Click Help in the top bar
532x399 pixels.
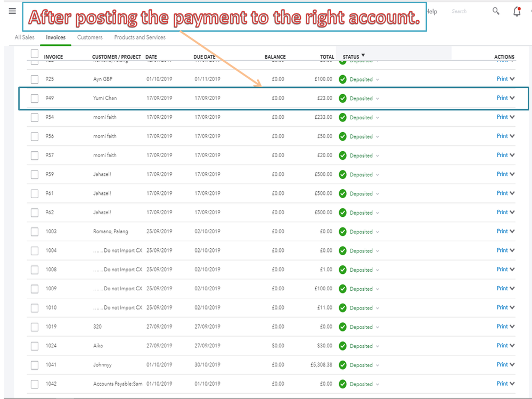click(431, 11)
